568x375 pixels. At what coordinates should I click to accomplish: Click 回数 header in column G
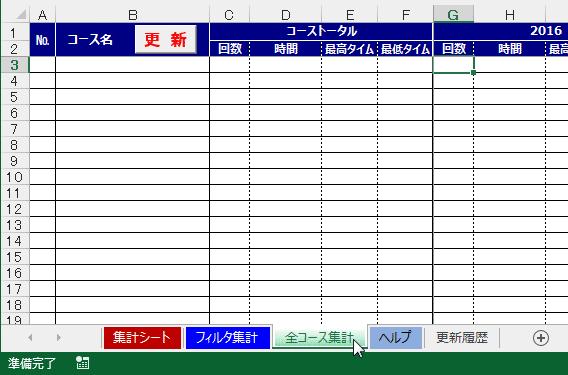(x=454, y=49)
